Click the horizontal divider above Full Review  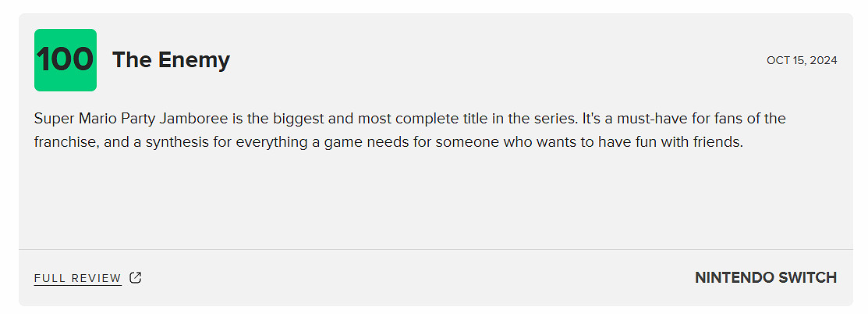(435, 249)
